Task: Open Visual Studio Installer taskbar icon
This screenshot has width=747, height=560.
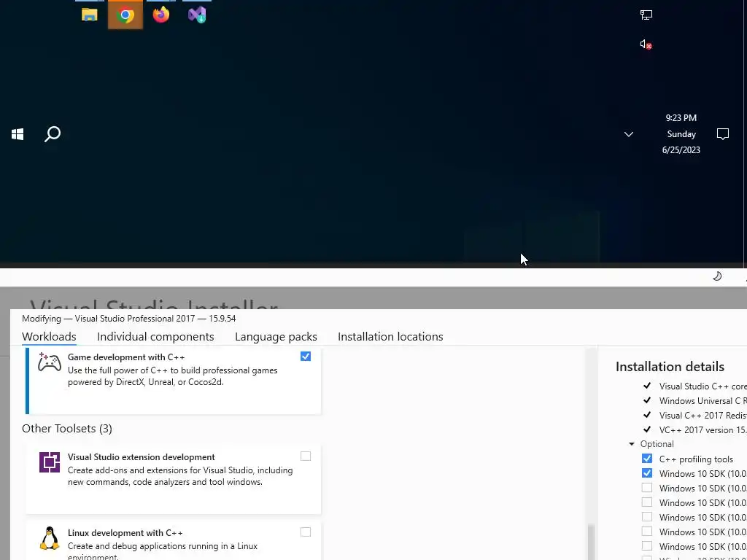Action: pyautogui.click(x=197, y=15)
